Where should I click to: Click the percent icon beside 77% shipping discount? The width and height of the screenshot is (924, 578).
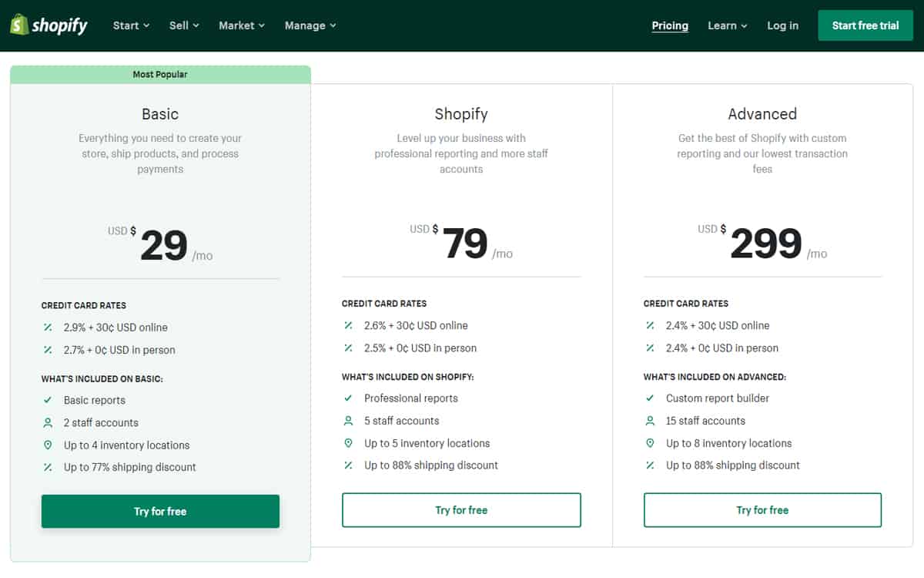coord(48,467)
